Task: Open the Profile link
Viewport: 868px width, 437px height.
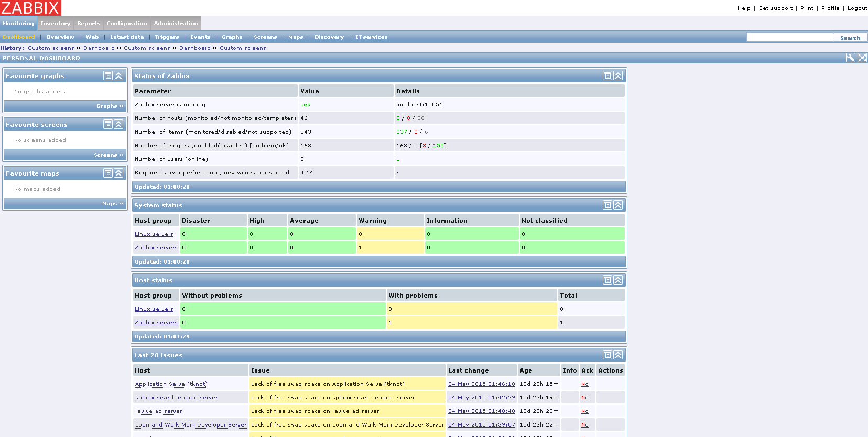Action: pyautogui.click(x=830, y=8)
